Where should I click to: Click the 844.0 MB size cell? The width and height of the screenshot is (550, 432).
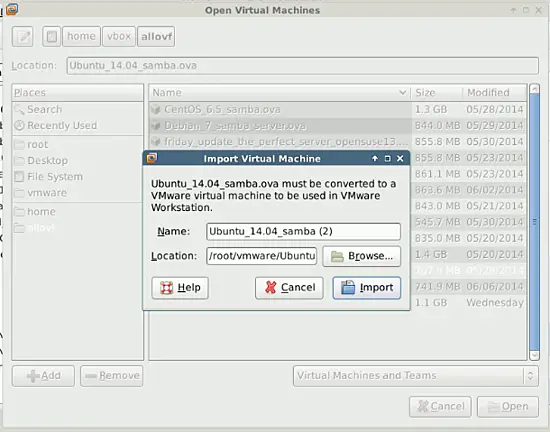[437, 126]
